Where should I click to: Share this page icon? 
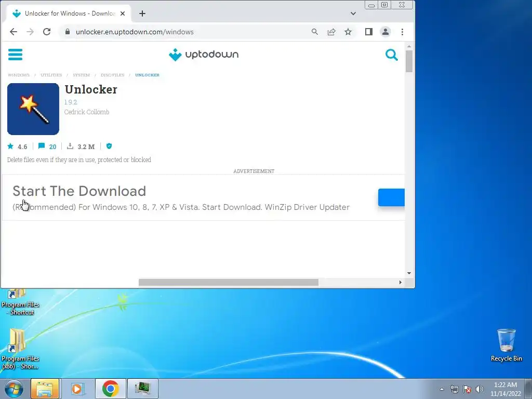click(331, 32)
